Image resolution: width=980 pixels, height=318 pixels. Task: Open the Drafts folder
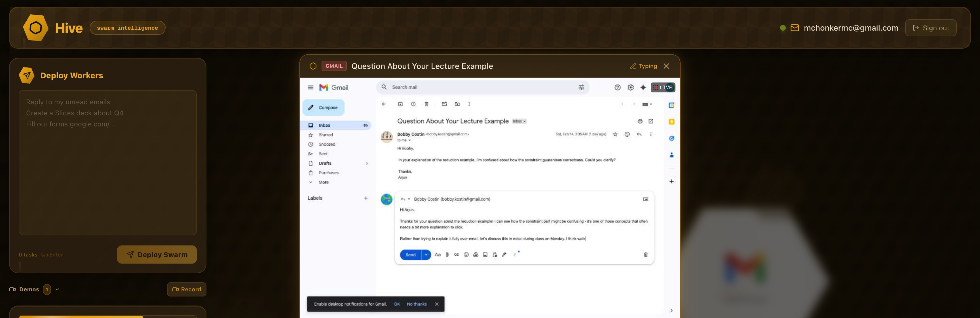pos(325,163)
